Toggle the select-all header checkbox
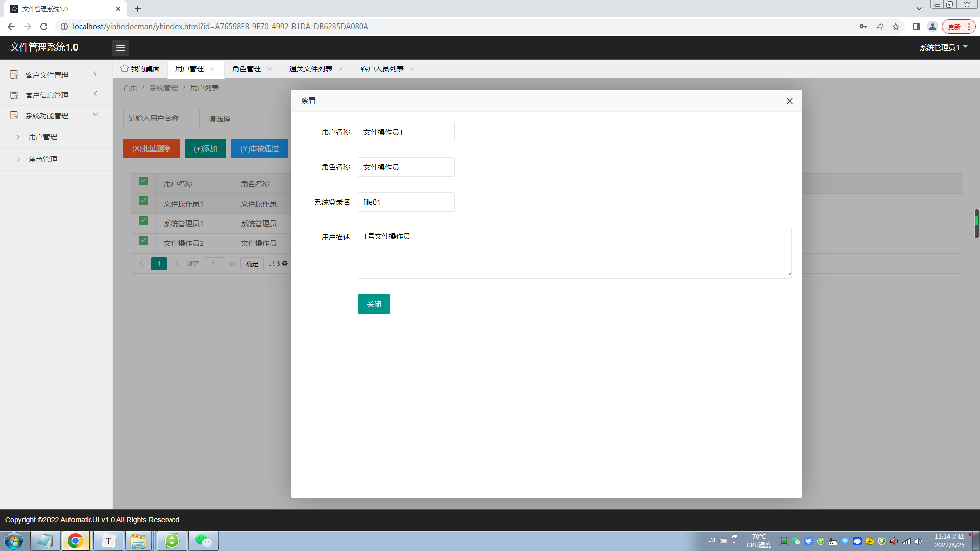This screenshot has height=551, width=980. coord(143,181)
